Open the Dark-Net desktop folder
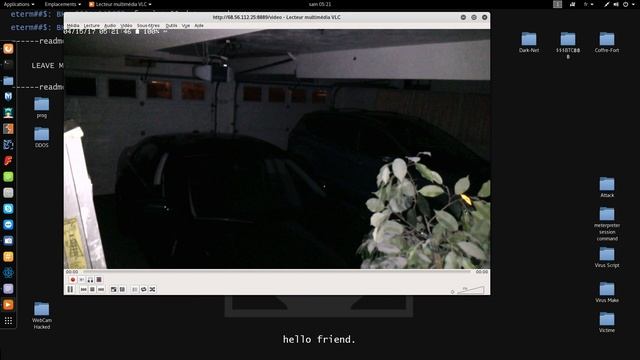 529,42
